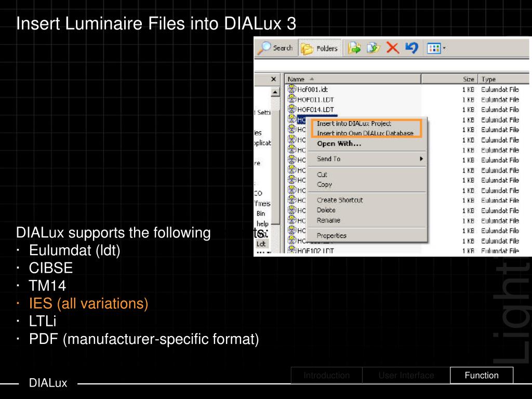
Task: Click the blue Undo arrow icon
Action: point(411,48)
